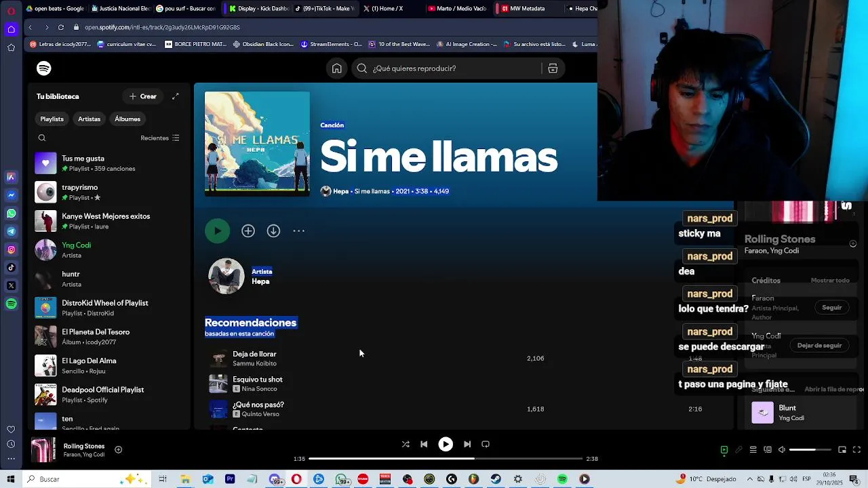Screen dimensions: 868x488
Task: Click Dejar de seguir for Yng Codi
Action: click(819, 346)
